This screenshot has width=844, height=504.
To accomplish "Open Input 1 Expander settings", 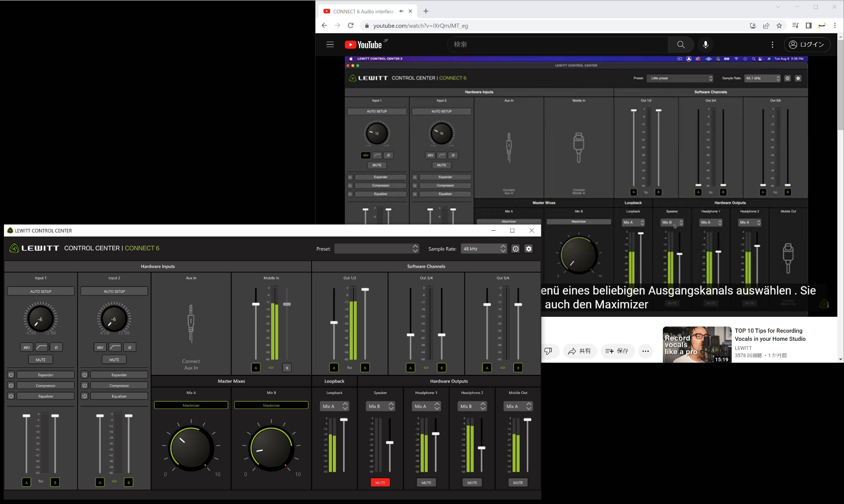I will (46, 375).
